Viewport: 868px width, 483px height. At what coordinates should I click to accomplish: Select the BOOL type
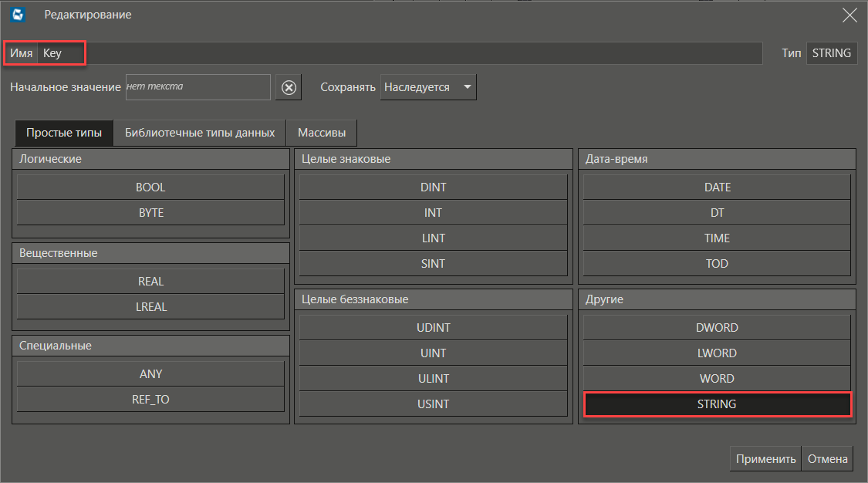pos(150,187)
